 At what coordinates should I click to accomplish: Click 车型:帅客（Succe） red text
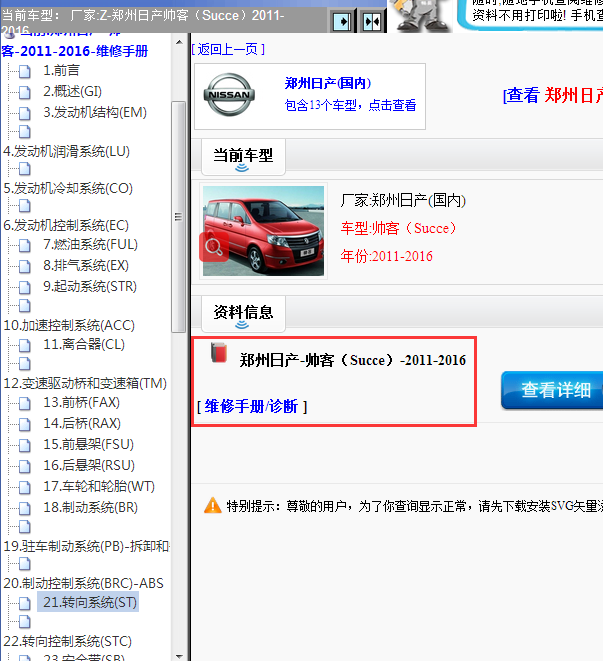(x=398, y=228)
